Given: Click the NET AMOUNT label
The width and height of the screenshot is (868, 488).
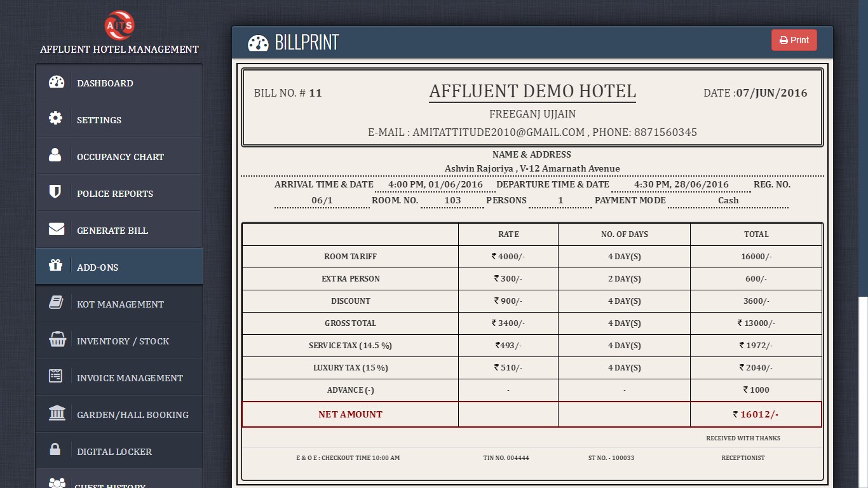Looking at the screenshot, I should tap(350, 414).
